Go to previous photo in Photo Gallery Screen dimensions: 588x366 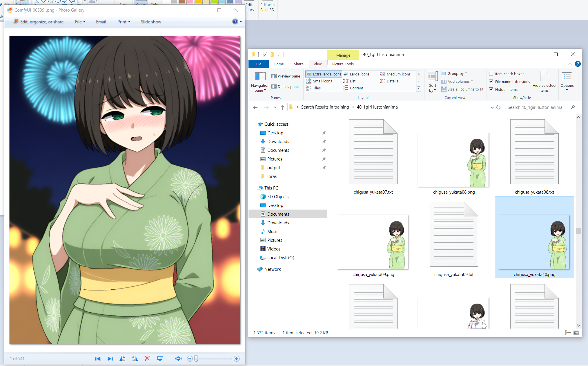pos(98,359)
